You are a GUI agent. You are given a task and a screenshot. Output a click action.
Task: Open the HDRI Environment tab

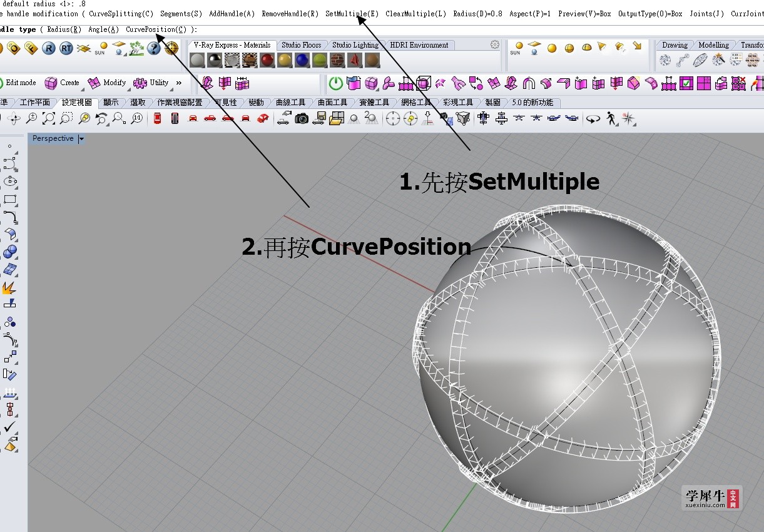coord(419,45)
